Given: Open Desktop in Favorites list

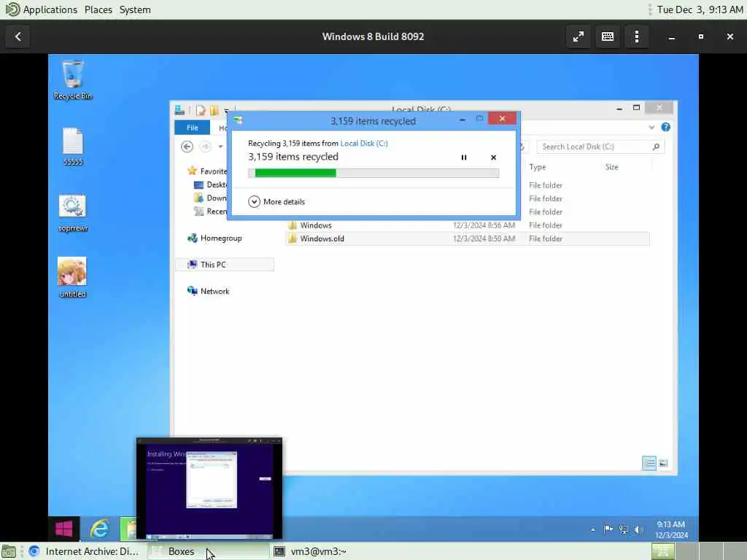Looking at the screenshot, I should coord(211,184).
